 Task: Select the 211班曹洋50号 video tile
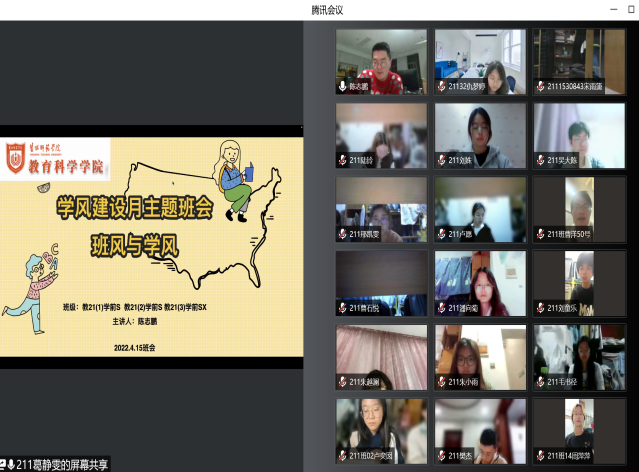(x=579, y=208)
